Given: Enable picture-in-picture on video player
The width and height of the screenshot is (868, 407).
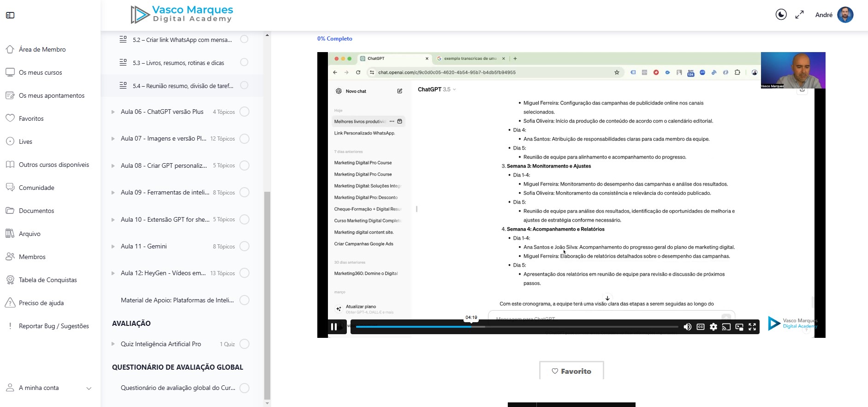Looking at the screenshot, I should tap(739, 327).
